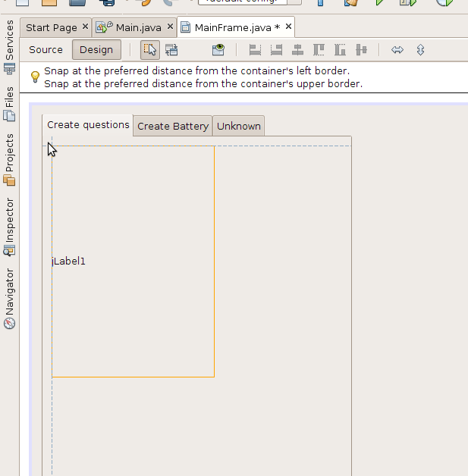The height and width of the screenshot is (476, 468).
Task: Center components vertically
Action: [361, 50]
